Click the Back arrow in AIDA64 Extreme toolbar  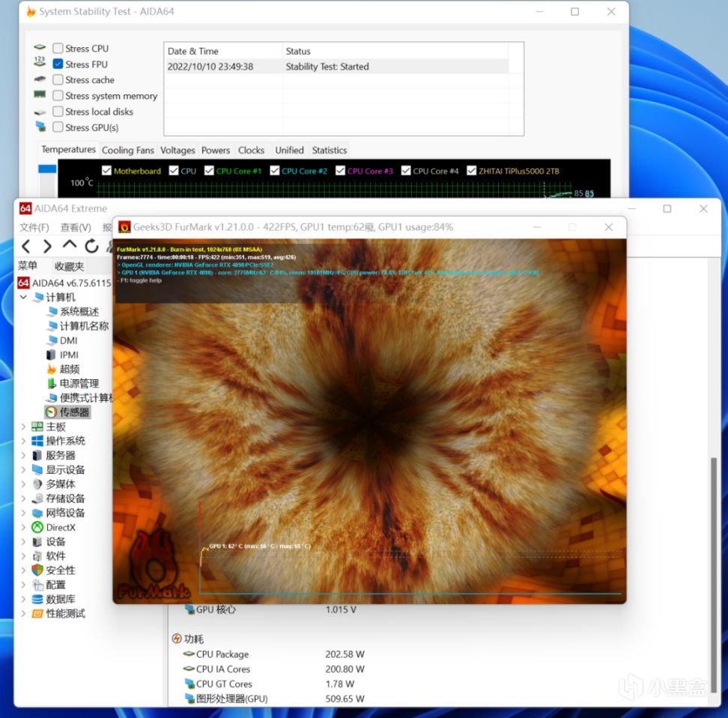click(26, 247)
